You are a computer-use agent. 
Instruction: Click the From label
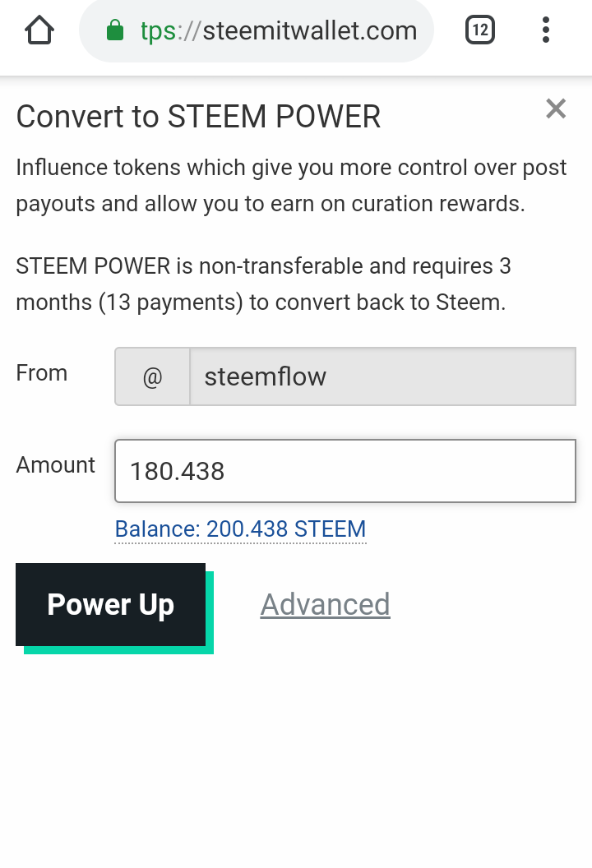pyautogui.click(x=42, y=372)
